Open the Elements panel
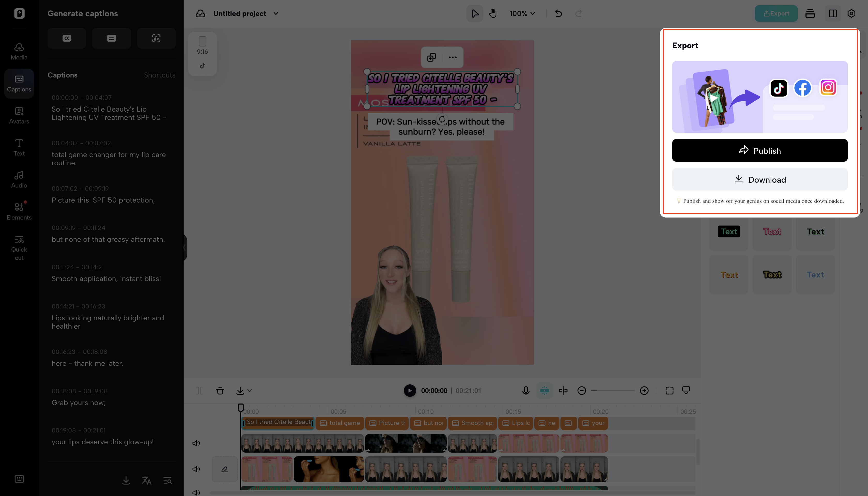Viewport: 868px width, 496px height. click(19, 211)
